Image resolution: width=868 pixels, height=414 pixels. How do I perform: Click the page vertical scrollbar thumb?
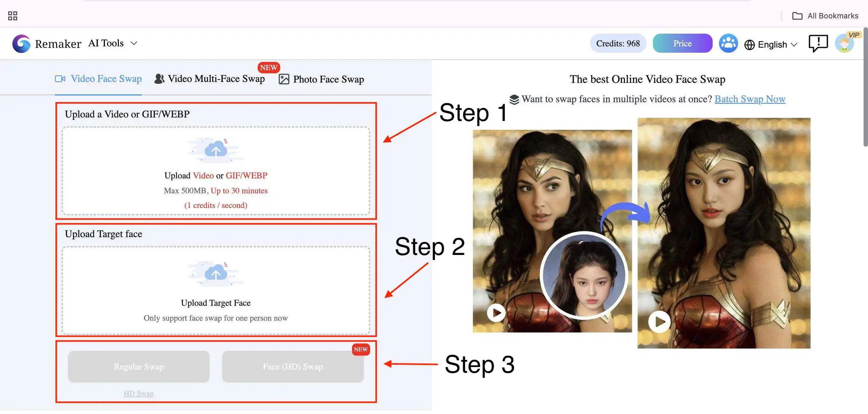click(865, 87)
